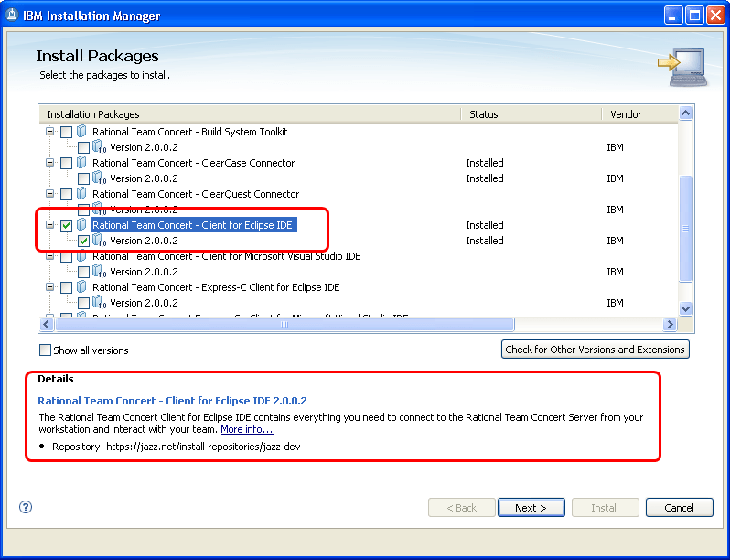Collapse the Build System Toolkit tree node
Image resolution: width=730 pixels, height=560 pixels.
point(49,131)
